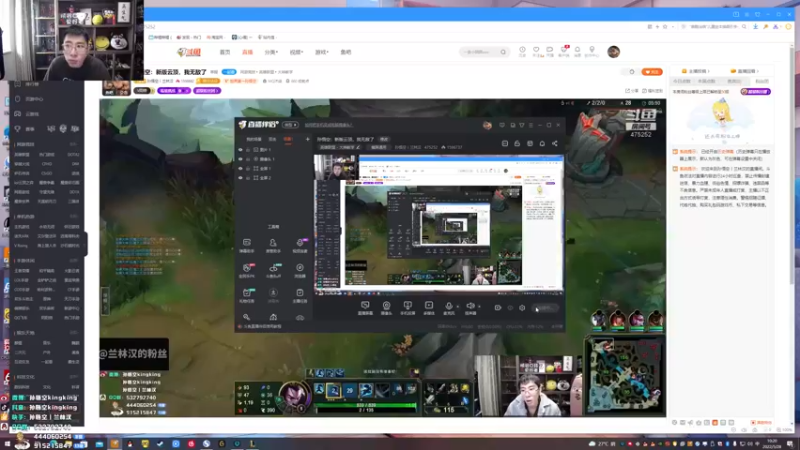Toggle visibility of 全屏2 source

click(x=240, y=178)
